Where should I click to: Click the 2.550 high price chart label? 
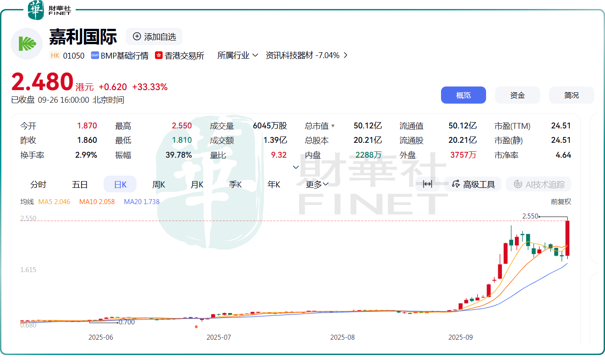pos(530,216)
